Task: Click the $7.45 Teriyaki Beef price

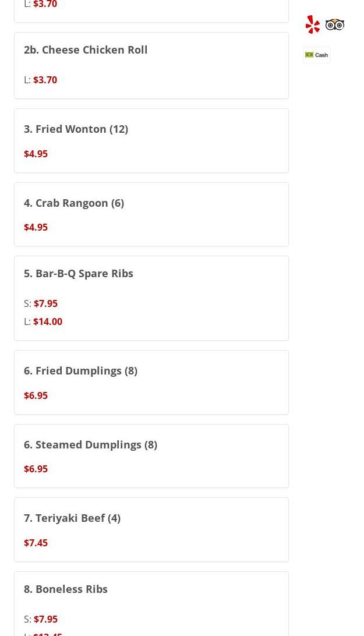Action: [36, 543]
